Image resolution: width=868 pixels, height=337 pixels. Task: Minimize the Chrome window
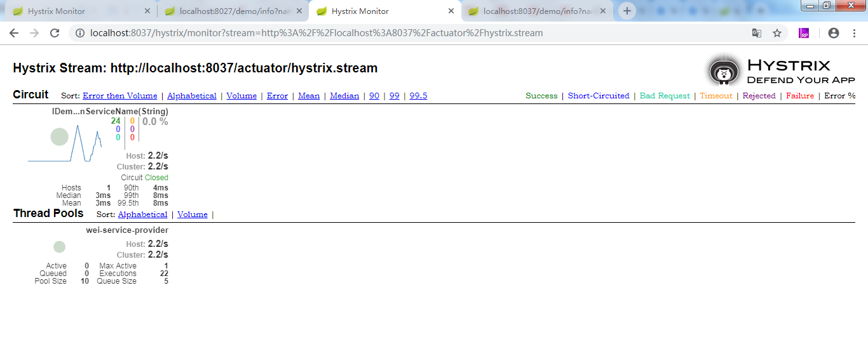[x=811, y=6]
